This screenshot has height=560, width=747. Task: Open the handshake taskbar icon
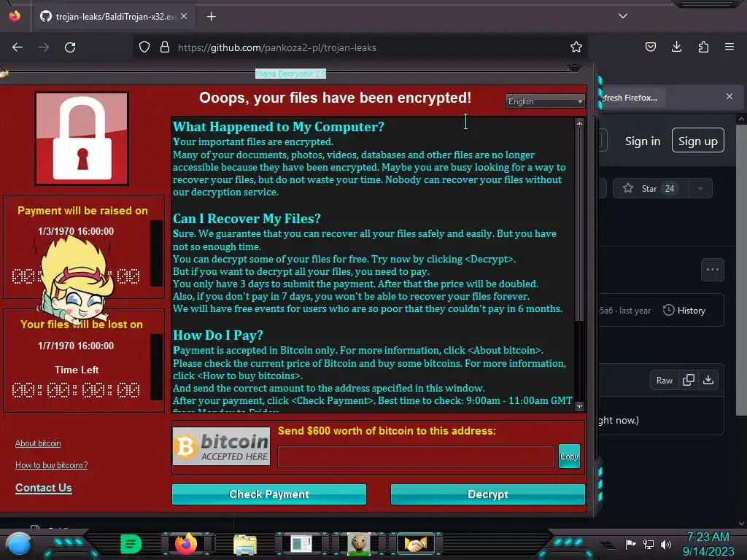point(415,544)
